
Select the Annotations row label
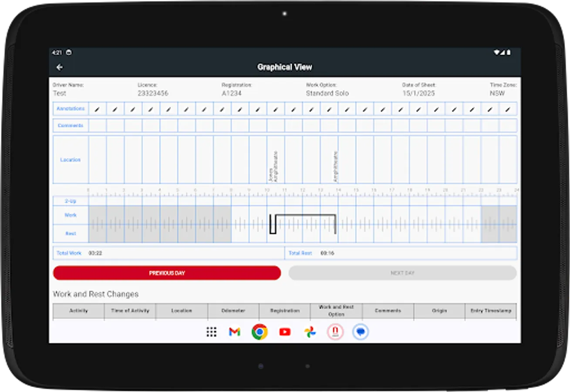tap(70, 108)
